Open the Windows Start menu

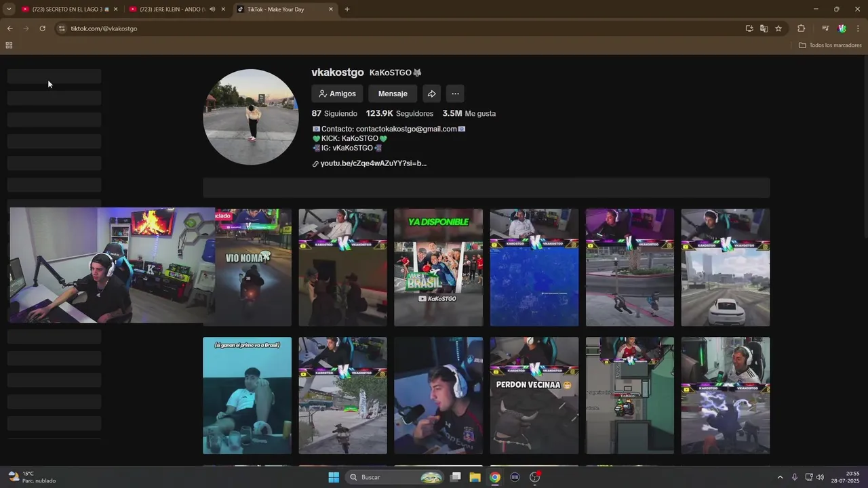point(334,477)
